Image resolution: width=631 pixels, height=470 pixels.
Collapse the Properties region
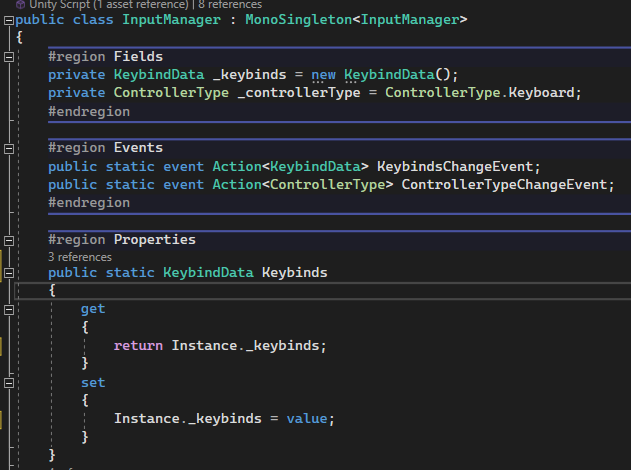click(9, 241)
